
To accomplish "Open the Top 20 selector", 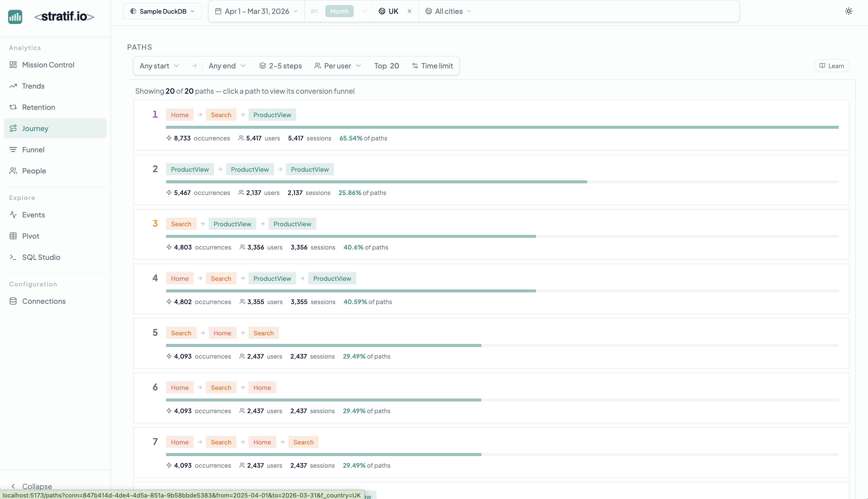I will point(386,66).
